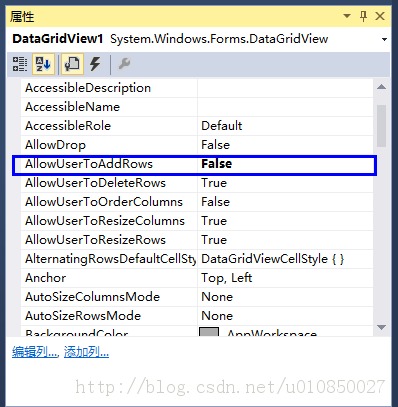Close the properties panel
This screenshot has width=398, height=407.
coord(380,16)
